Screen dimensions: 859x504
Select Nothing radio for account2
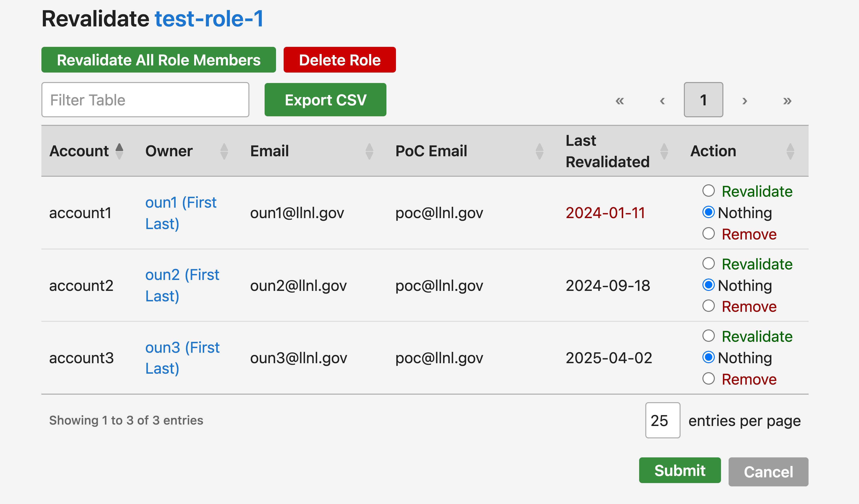tap(708, 284)
